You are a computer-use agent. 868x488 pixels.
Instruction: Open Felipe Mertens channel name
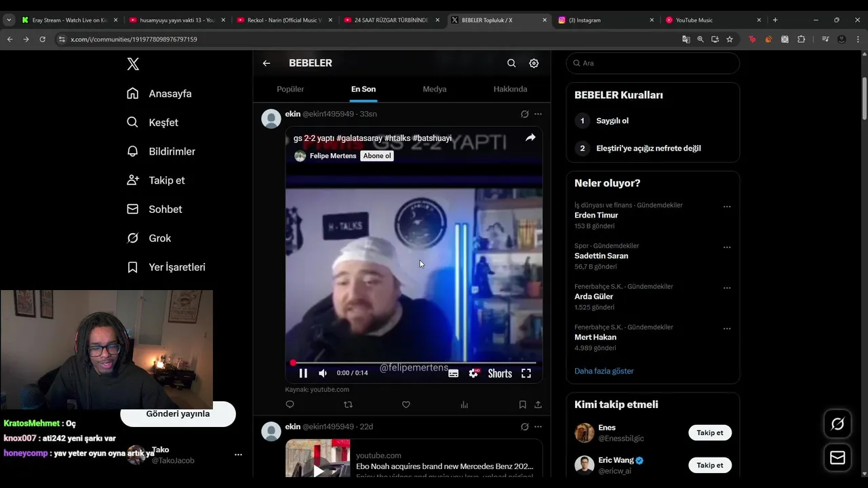click(x=332, y=156)
